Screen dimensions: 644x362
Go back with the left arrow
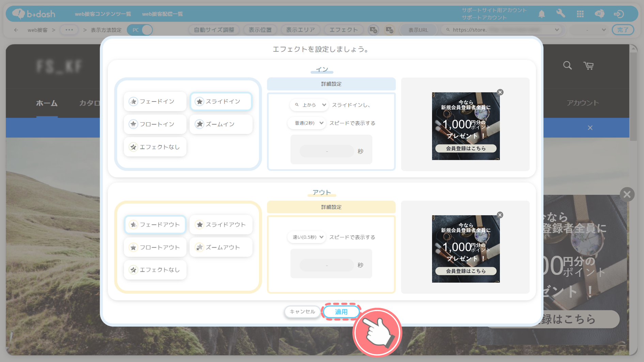(16, 30)
